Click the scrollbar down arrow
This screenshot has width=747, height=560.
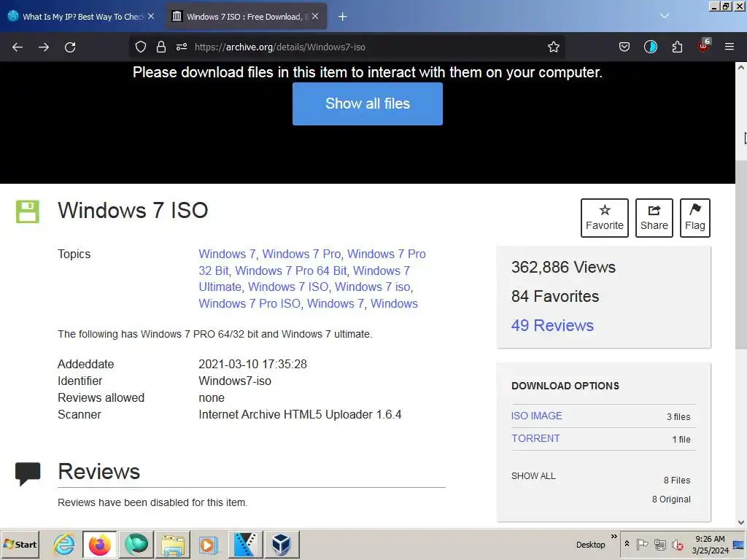741,522
